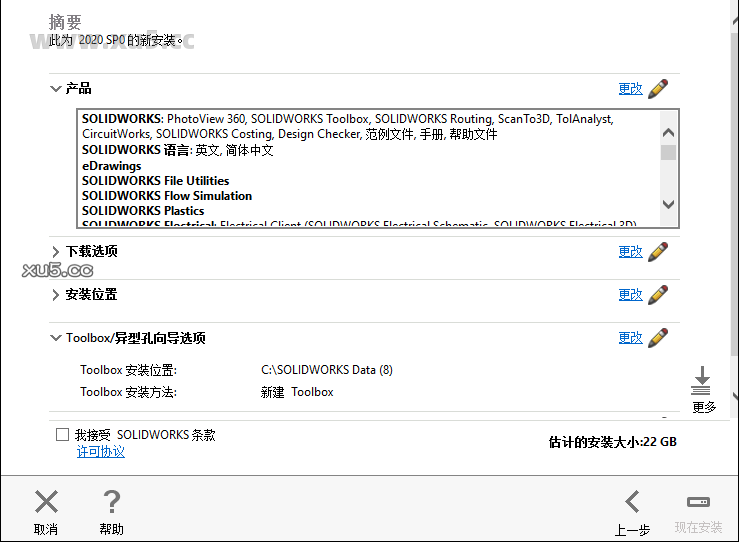Expand the 下载选项 section

(56, 252)
